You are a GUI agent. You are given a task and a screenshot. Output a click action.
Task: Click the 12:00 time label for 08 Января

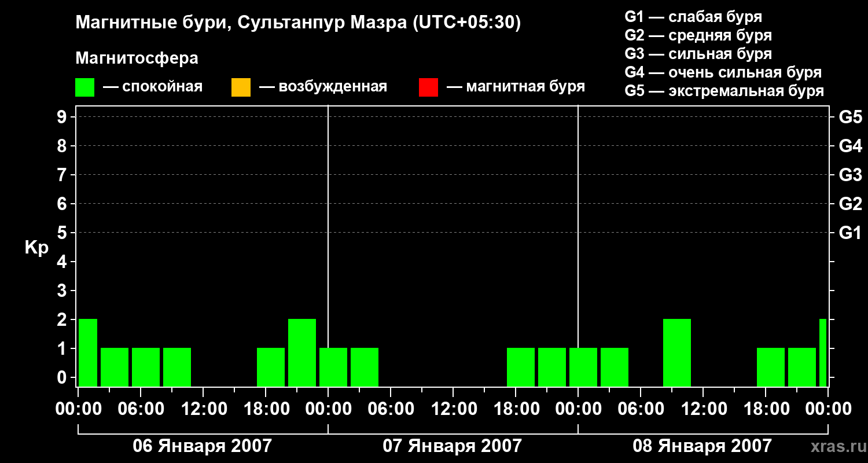703,409
